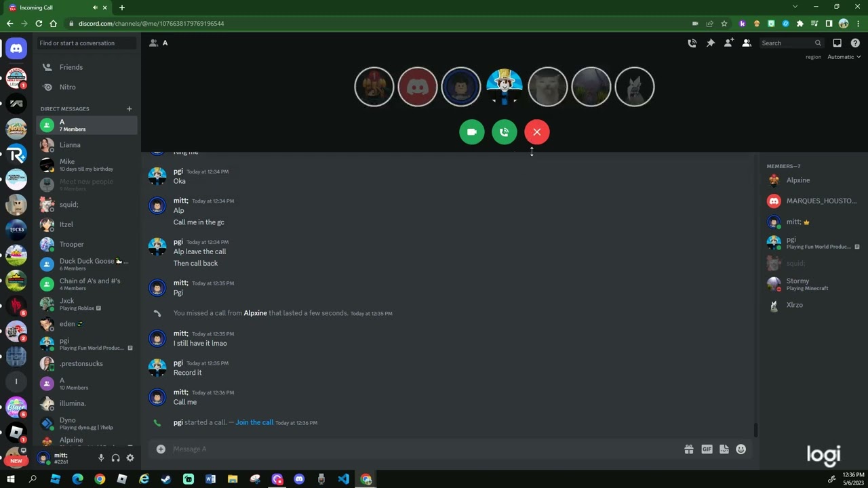Click Find or start a conversation box
Image resolution: width=868 pixels, height=488 pixels.
(87, 43)
